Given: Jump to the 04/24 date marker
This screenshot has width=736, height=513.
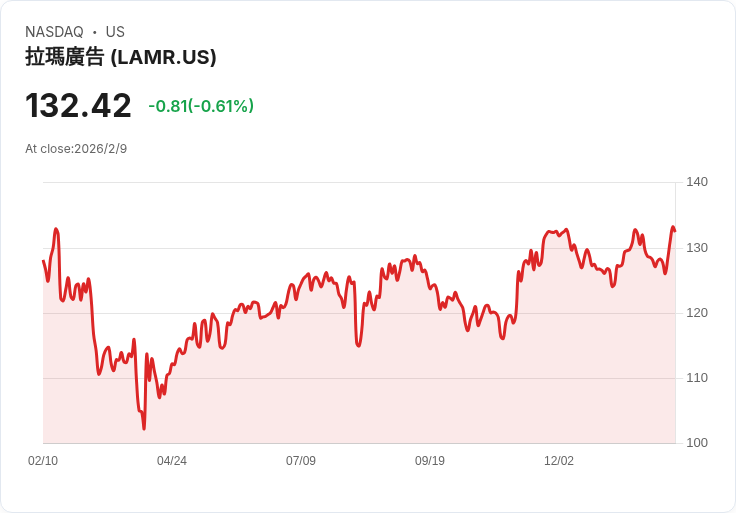Looking at the screenshot, I should pos(172,461).
